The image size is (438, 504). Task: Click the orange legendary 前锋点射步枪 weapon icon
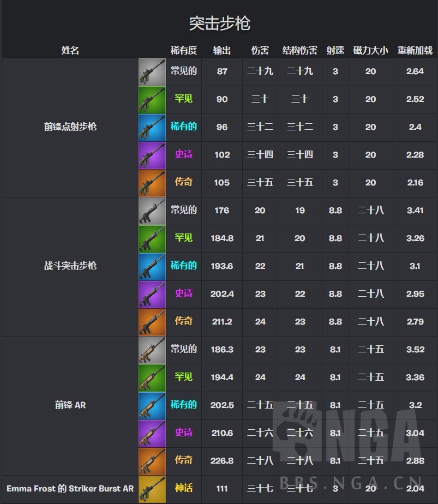tap(152, 183)
